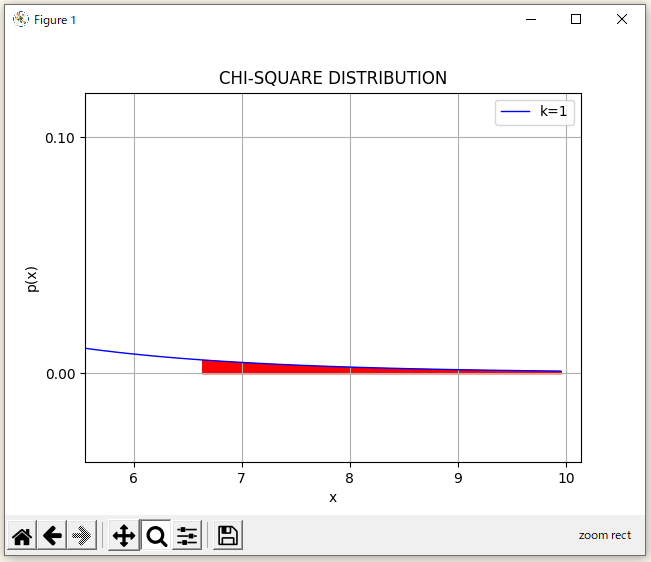Minimize the Figure 1 window
The width and height of the screenshot is (651, 562).
531,20
